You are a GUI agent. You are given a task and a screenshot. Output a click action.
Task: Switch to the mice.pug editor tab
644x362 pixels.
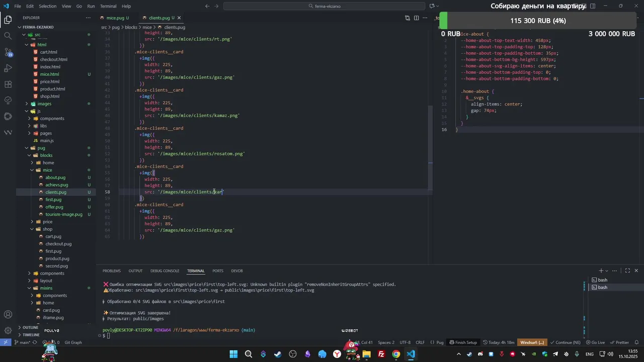[x=115, y=18]
